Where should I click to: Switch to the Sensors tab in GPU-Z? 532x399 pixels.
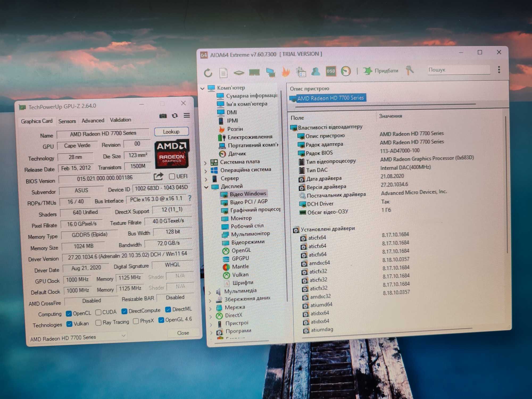pyautogui.click(x=67, y=121)
